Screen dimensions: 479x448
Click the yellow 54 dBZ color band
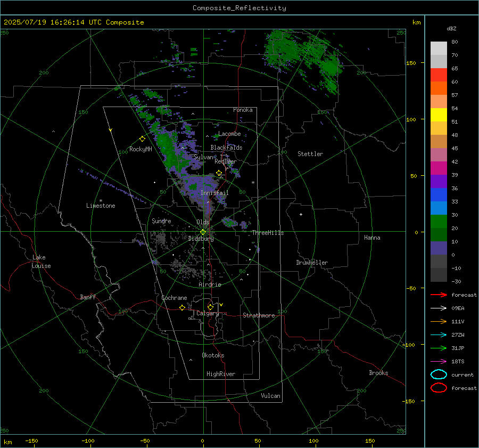coord(439,115)
